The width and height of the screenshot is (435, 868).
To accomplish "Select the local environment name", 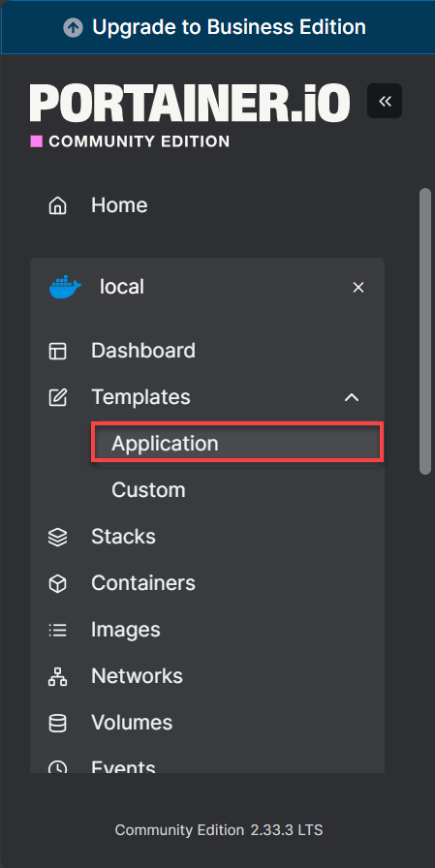I will tap(122, 287).
